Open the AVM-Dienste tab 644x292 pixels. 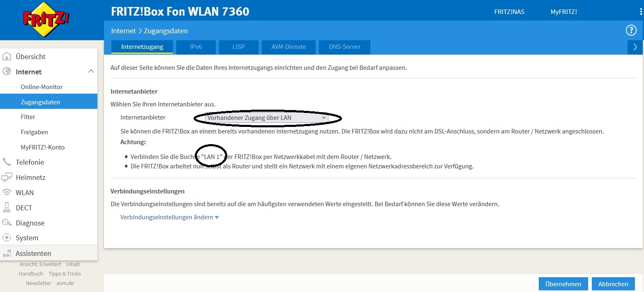click(289, 47)
